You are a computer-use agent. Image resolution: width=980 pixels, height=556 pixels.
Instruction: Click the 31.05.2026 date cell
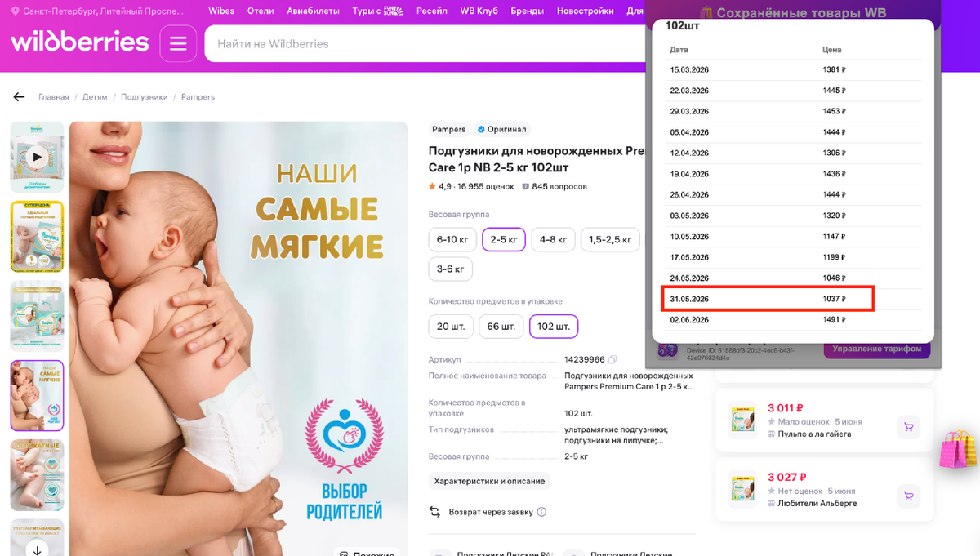pyautogui.click(x=690, y=300)
